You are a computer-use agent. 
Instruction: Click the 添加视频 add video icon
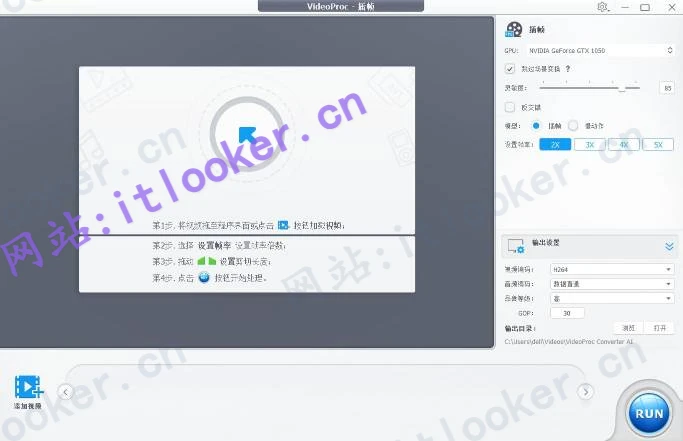pyautogui.click(x=28, y=387)
